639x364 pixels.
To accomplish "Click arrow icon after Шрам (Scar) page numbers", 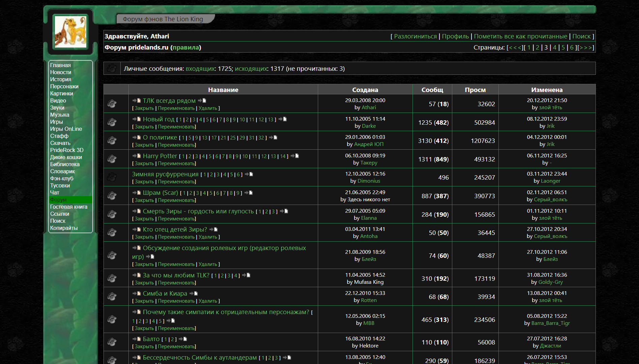I will coord(248,193).
